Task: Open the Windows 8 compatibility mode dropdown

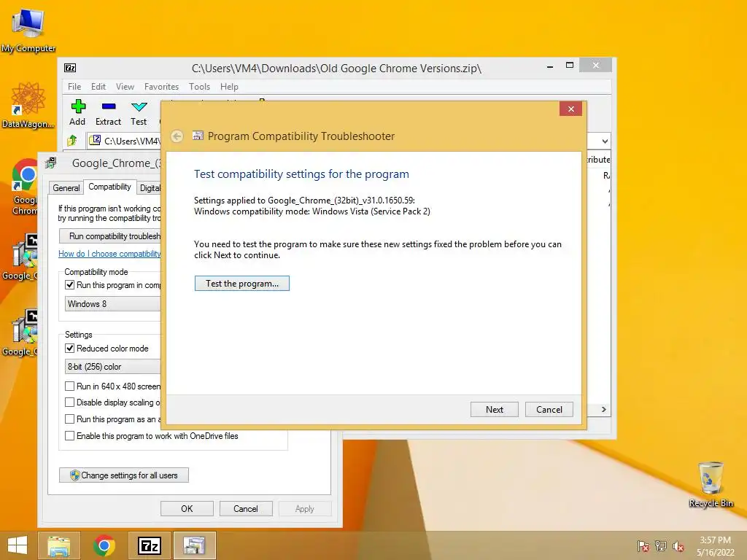Action: (x=112, y=304)
